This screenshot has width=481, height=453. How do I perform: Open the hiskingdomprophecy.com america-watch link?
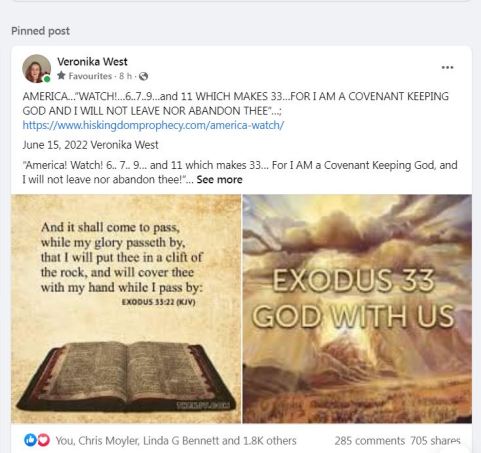coord(153,125)
